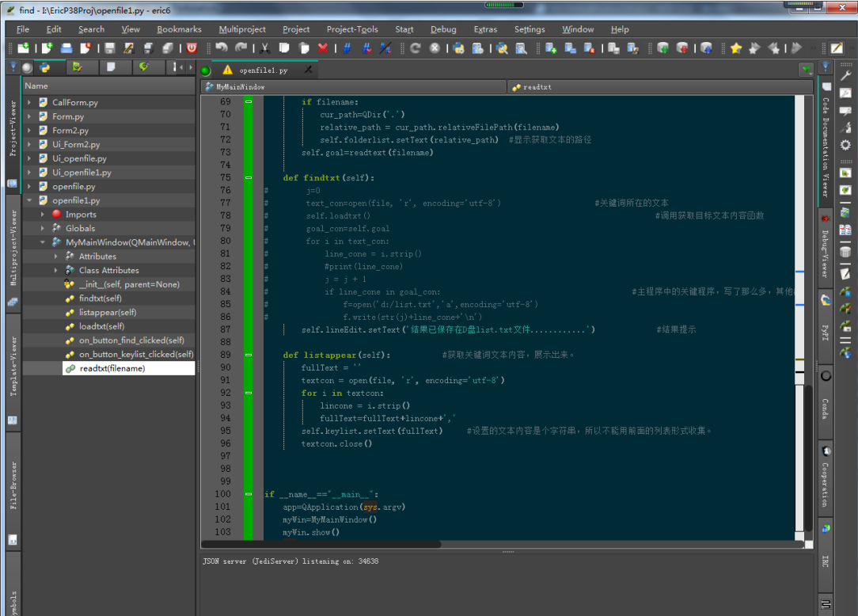Select the Comment code toolbar icon
This screenshot has height=616, width=858.
pos(346,49)
